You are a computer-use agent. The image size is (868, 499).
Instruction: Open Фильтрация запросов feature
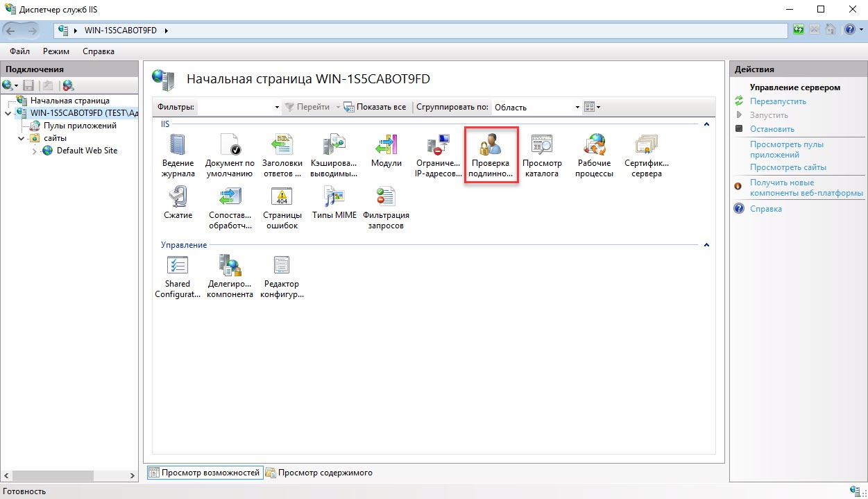pos(386,208)
